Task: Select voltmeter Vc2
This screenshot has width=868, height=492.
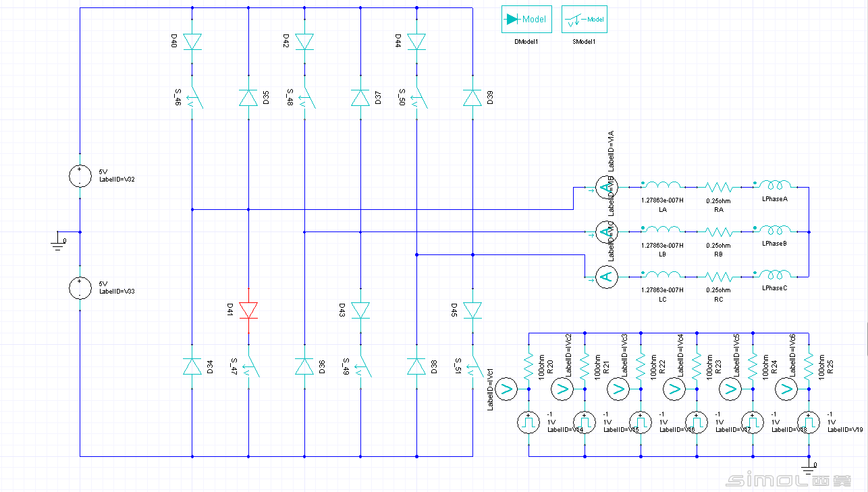Action: click(x=562, y=388)
